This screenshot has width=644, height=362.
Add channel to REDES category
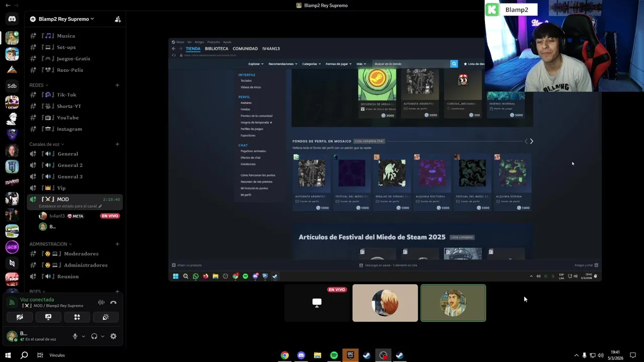coord(117,85)
